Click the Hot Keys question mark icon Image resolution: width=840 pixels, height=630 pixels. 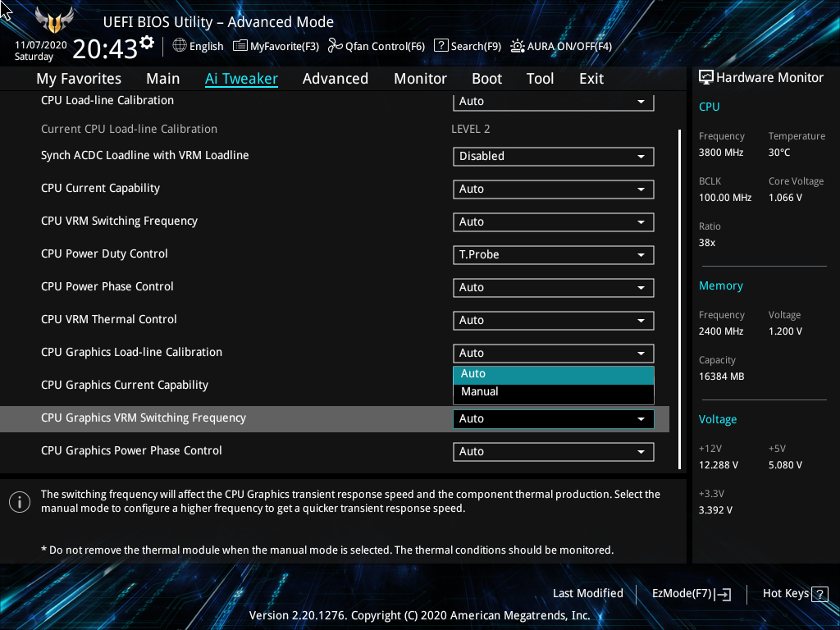[819, 594]
